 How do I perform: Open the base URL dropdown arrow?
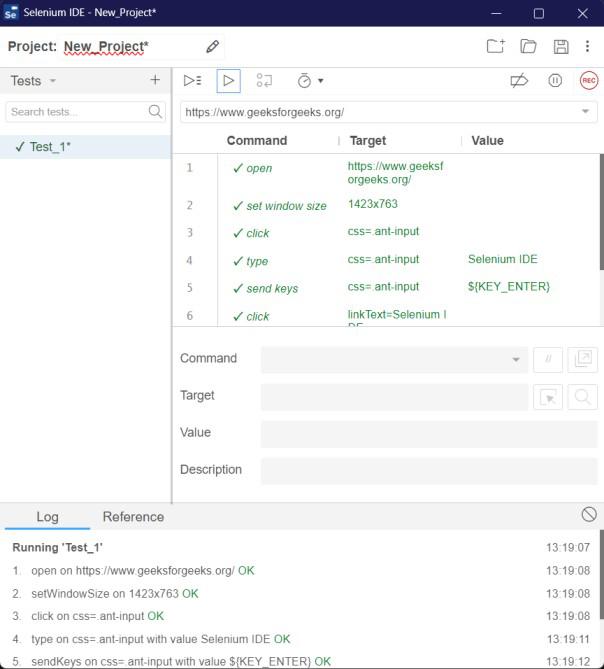585,111
